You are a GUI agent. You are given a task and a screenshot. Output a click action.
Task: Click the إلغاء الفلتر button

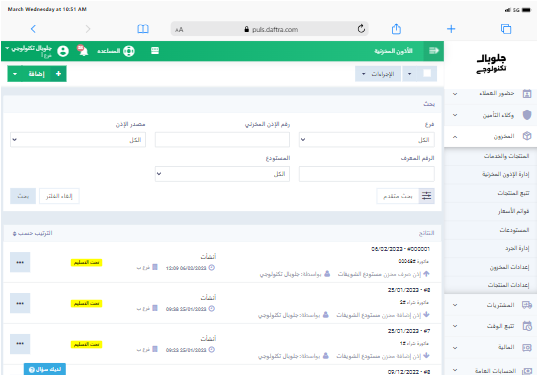click(59, 196)
